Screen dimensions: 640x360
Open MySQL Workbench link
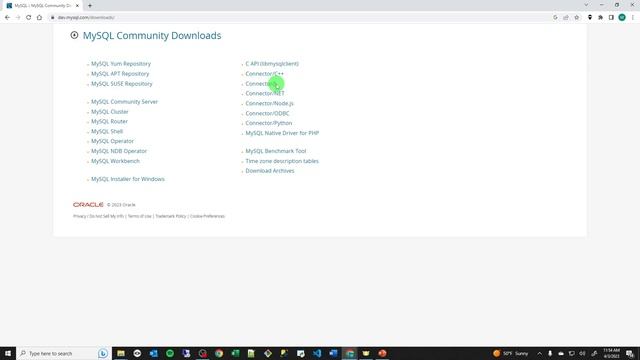[116, 161]
